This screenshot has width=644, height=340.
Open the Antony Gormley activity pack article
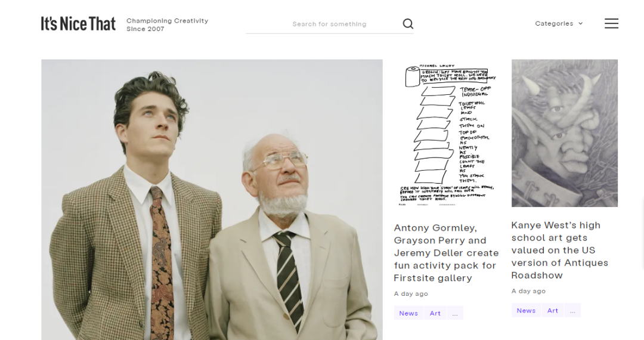pos(446,253)
